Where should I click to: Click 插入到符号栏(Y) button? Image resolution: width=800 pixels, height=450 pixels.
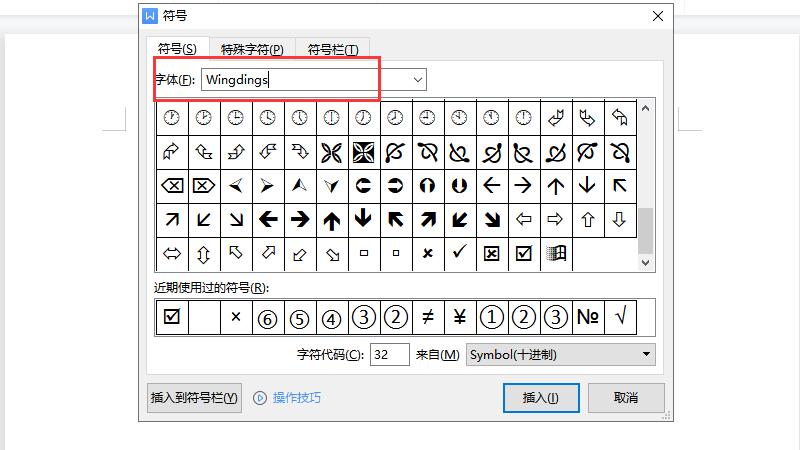click(194, 397)
